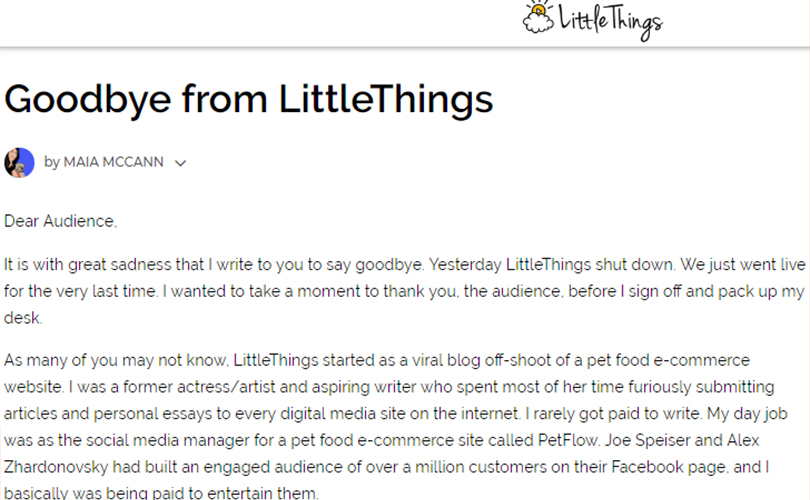Click "former actress/artist" in the second paragraph
This screenshot has width=810, height=500.
click(x=199, y=387)
